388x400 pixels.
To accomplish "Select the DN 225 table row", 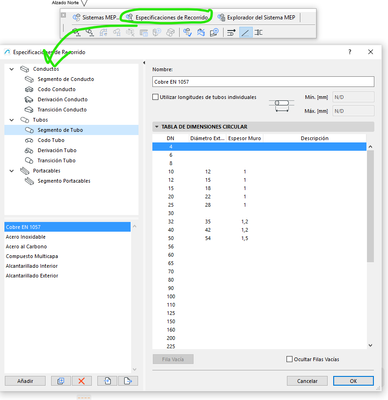I will (x=259, y=346).
